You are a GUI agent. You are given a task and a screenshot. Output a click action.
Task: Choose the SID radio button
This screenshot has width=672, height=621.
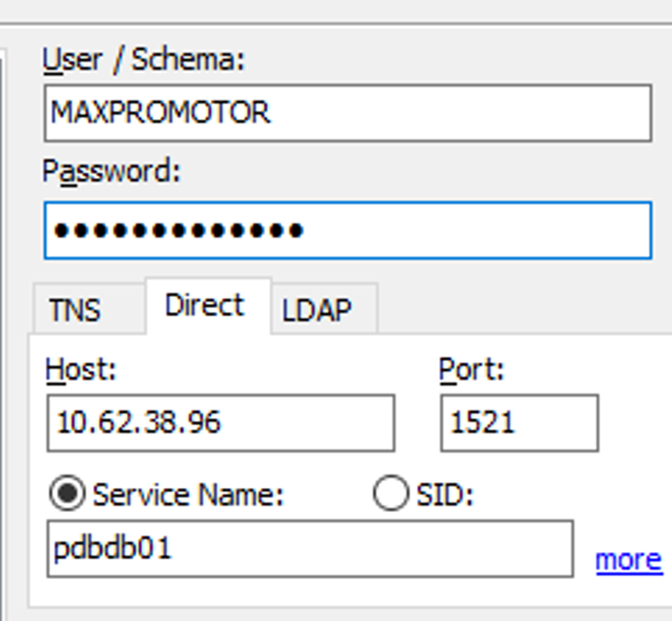coord(391,494)
